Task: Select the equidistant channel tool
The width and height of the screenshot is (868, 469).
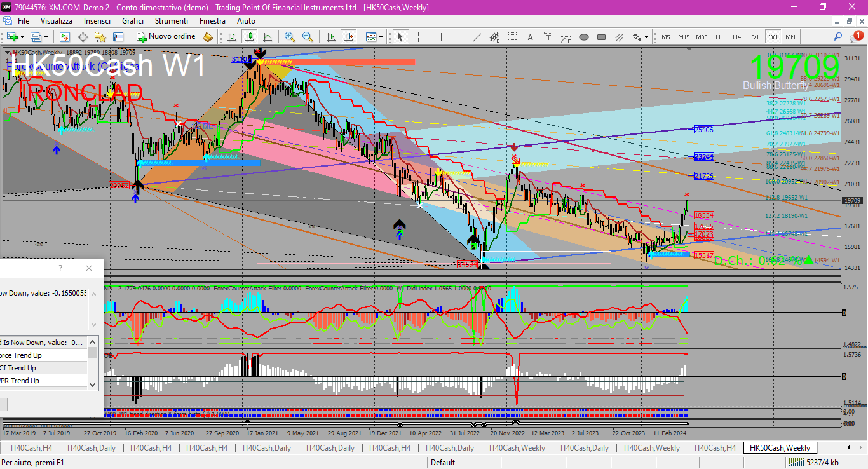Action: [494, 37]
